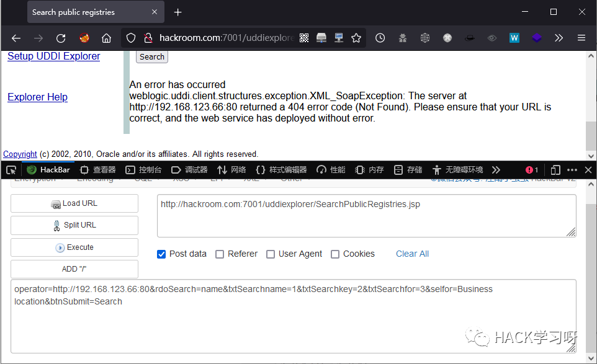
Task: Reload the current page
Action: point(61,38)
